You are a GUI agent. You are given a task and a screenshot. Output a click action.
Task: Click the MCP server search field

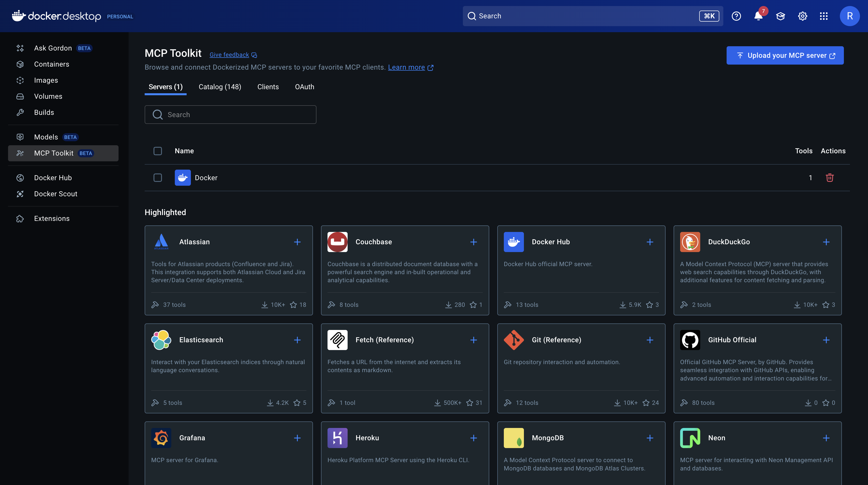(230, 115)
